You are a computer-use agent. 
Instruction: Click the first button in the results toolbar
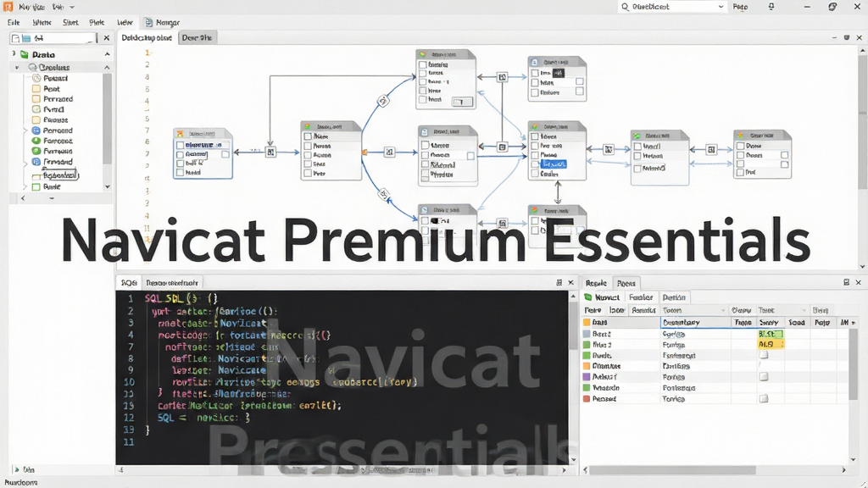(x=593, y=310)
